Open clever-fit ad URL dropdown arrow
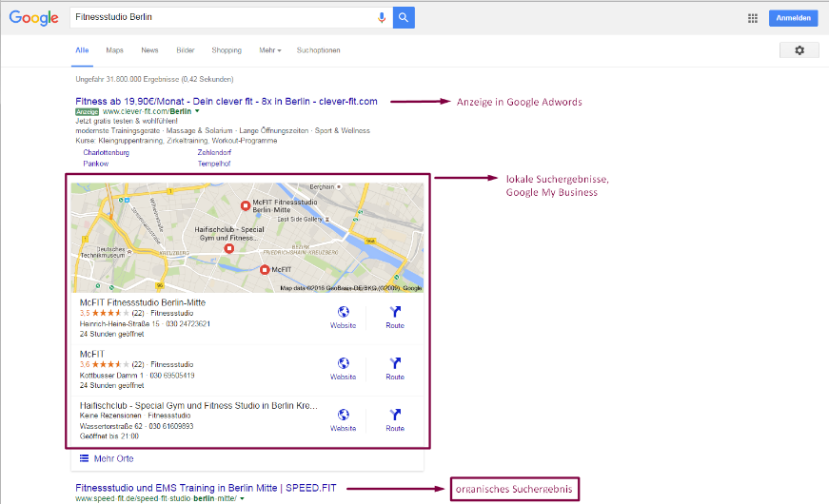Screen dimensions: 829x504 coord(197,111)
